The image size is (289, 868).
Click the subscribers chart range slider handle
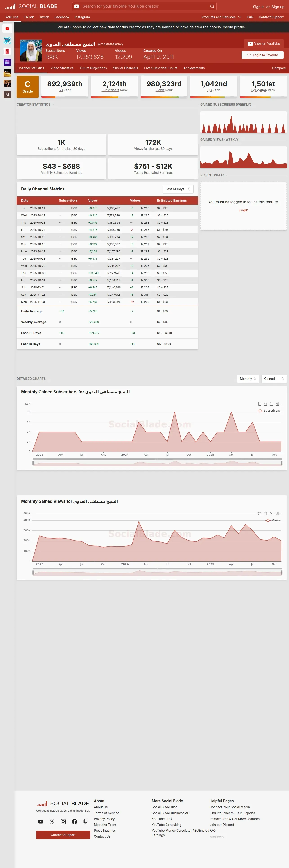[x=33, y=463]
